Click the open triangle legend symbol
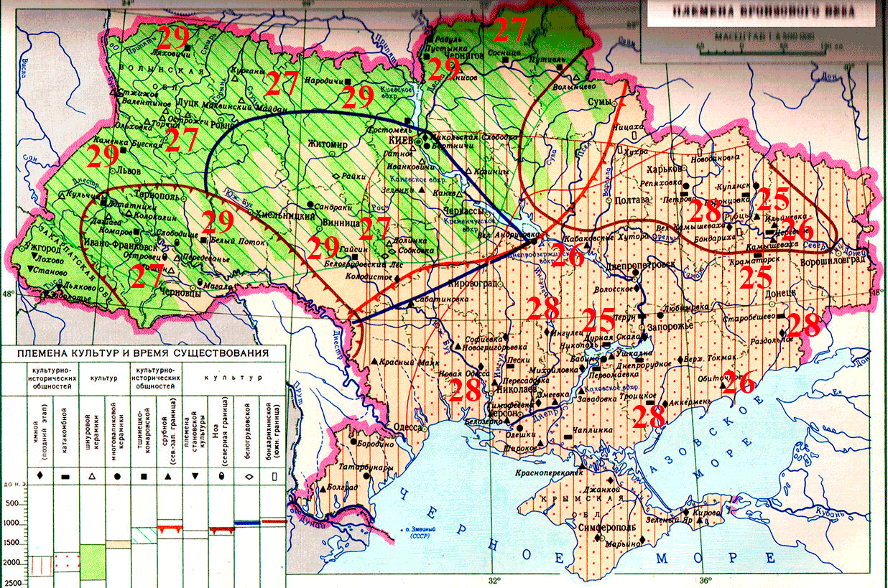This screenshot has height=588, width=888. pos(92,475)
